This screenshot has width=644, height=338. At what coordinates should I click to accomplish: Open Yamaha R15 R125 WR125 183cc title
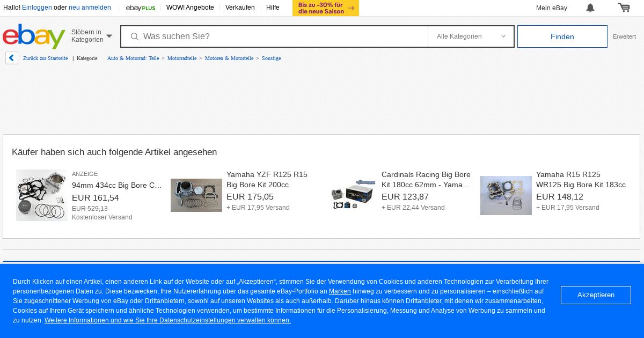click(581, 180)
